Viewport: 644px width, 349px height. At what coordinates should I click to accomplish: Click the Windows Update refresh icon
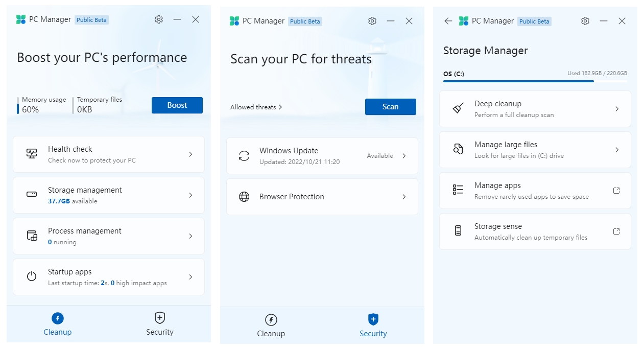(244, 156)
